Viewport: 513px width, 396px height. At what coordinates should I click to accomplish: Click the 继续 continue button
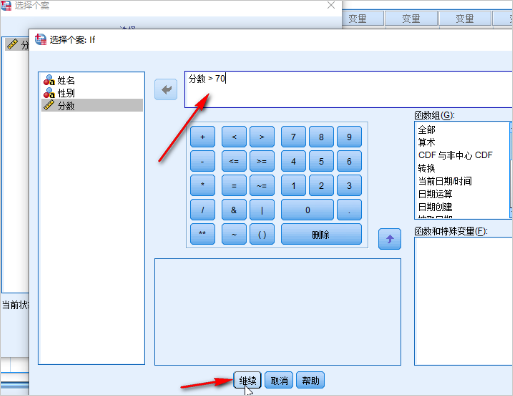[247, 380]
